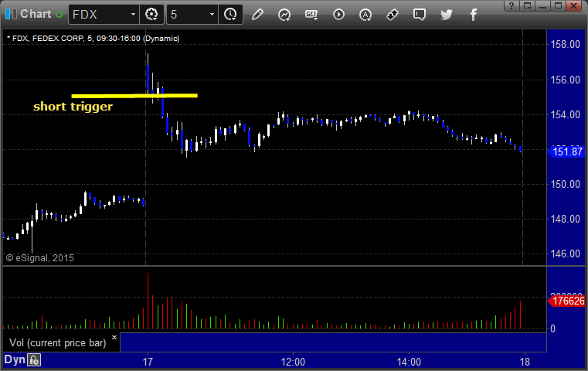The width and height of the screenshot is (588, 371).
Task: Click the date label 18 on time axis
Action: pyautogui.click(x=525, y=362)
